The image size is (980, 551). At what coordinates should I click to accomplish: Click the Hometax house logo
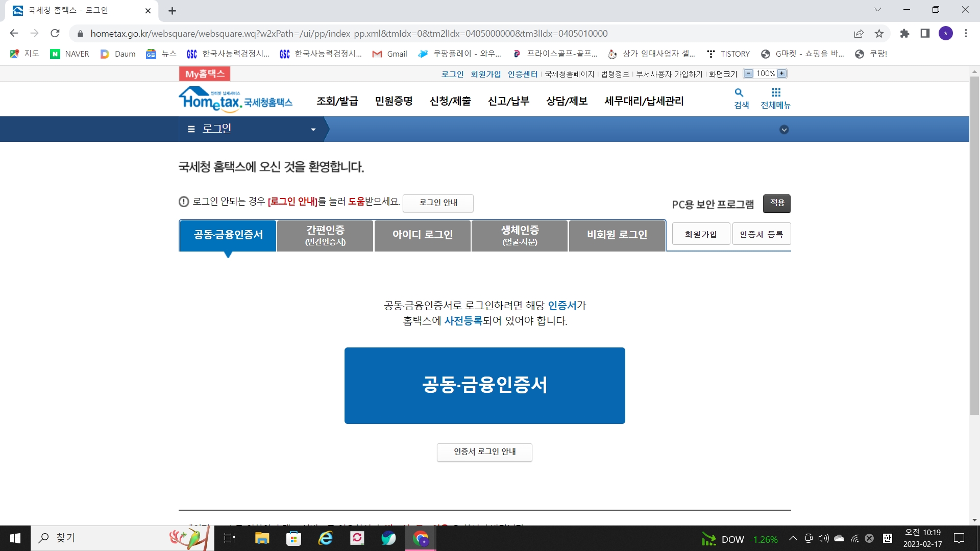[210, 99]
